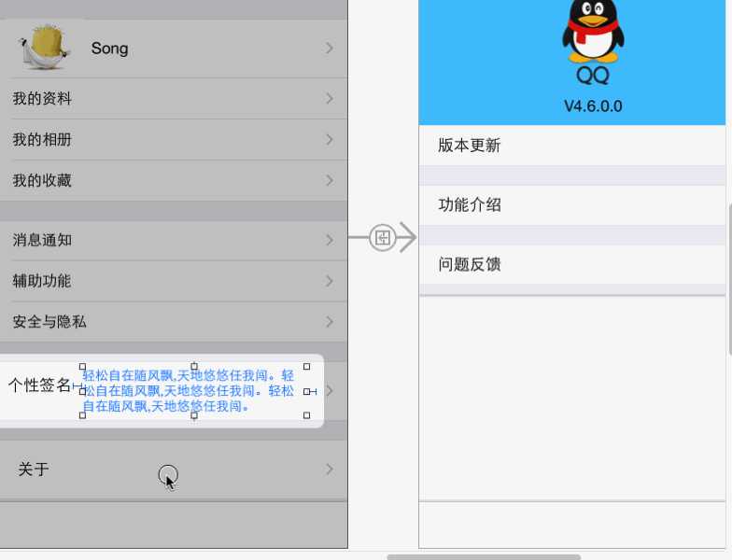Select the V4.6.0.0 version label
This screenshot has width=732, height=560.
593,106
